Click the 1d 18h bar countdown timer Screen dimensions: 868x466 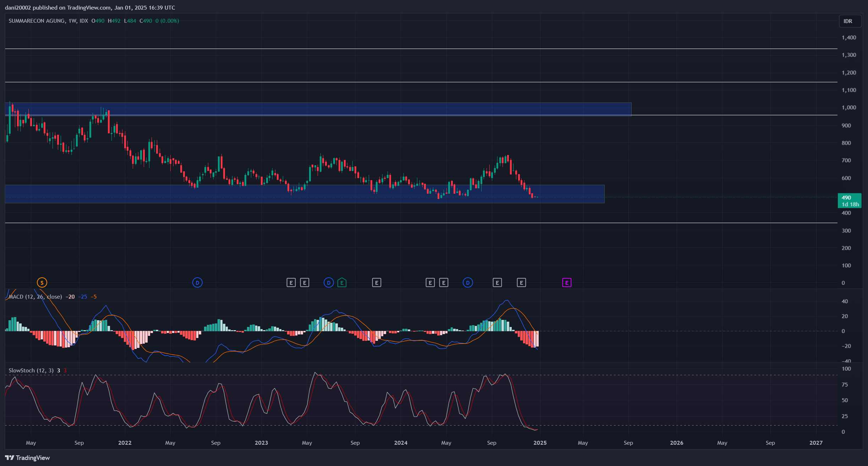pyautogui.click(x=850, y=205)
